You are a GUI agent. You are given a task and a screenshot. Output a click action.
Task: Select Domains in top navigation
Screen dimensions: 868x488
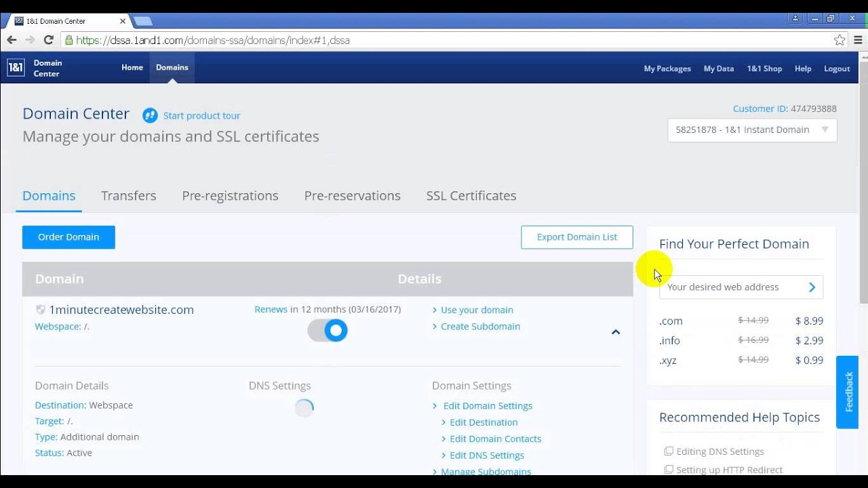[172, 68]
